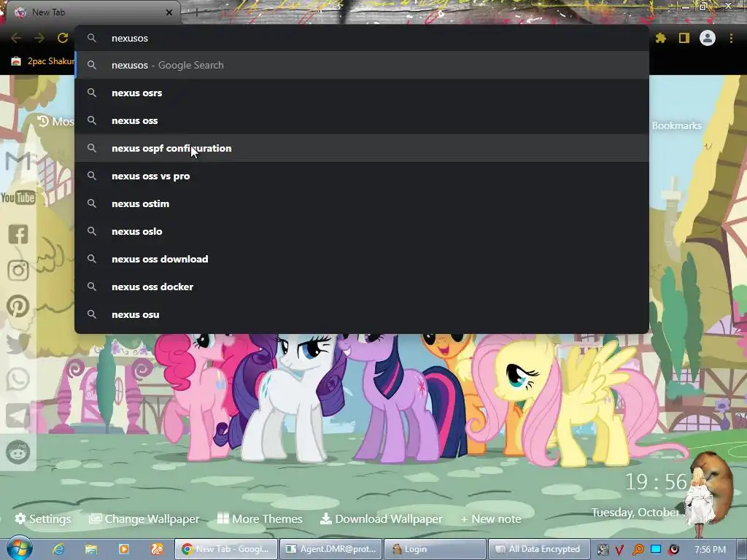
Task: Open Twitter from the sidebar
Action: point(18,343)
